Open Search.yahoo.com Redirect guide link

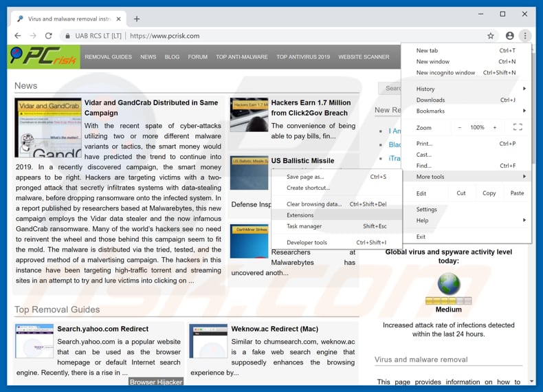(103, 329)
